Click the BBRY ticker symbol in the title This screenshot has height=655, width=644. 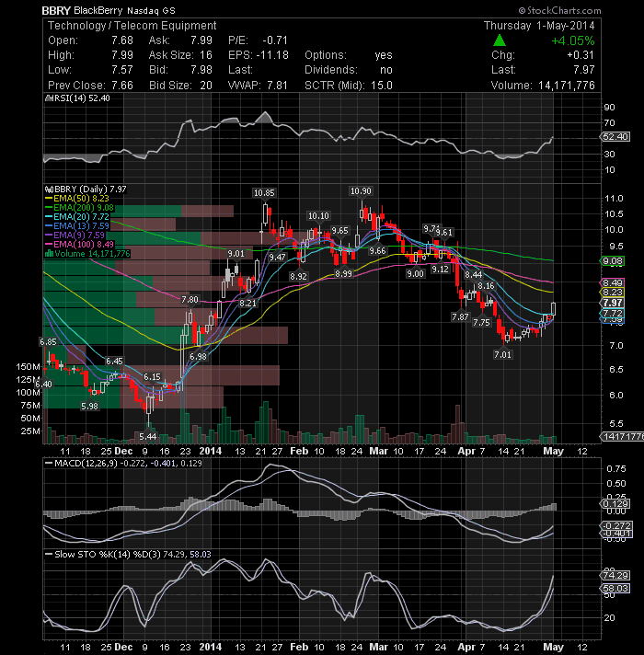tap(56, 10)
